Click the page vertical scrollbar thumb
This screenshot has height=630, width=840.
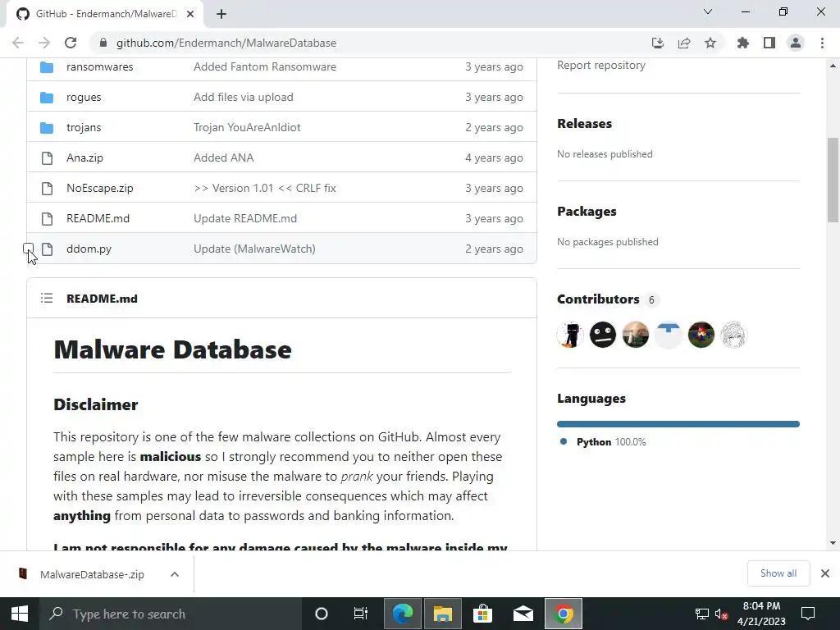pyautogui.click(x=833, y=180)
